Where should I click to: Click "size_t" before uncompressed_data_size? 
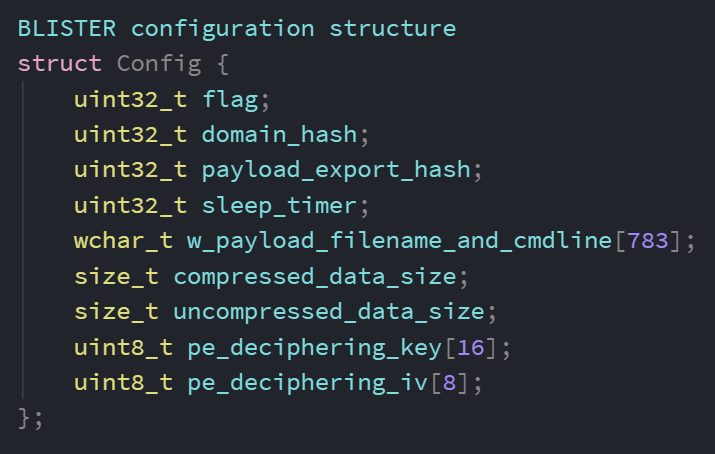pyautogui.click(x=116, y=310)
